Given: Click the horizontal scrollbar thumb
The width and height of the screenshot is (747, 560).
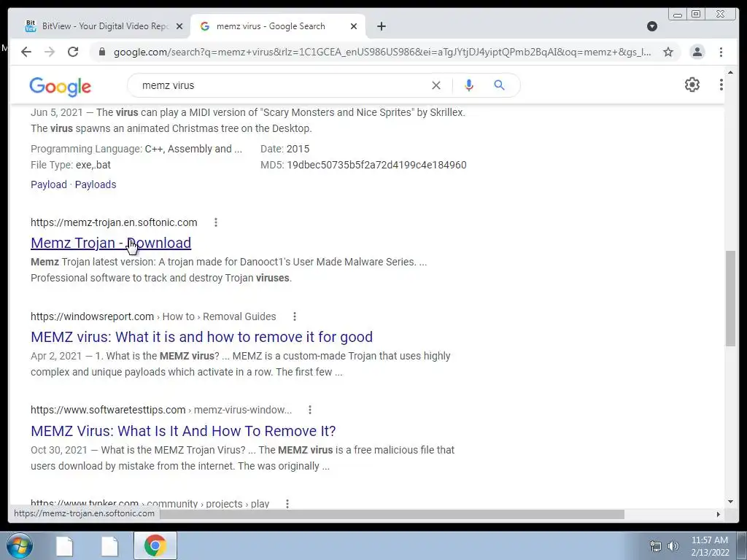Looking at the screenshot, I should (392, 514).
